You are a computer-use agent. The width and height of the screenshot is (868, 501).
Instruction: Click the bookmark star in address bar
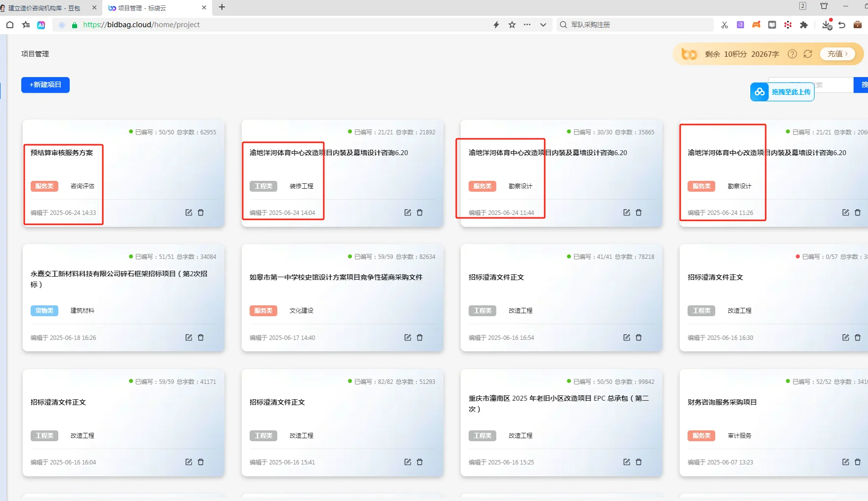point(512,25)
